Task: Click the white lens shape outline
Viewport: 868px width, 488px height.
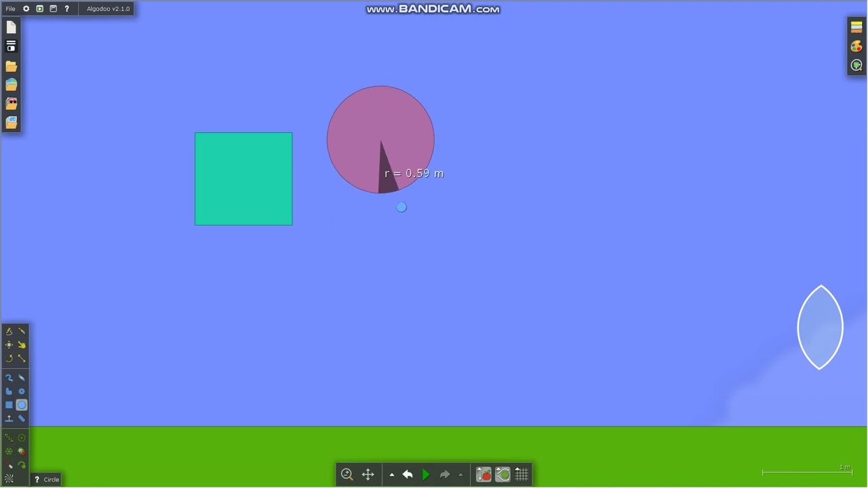Action: pyautogui.click(x=821, y=327)
